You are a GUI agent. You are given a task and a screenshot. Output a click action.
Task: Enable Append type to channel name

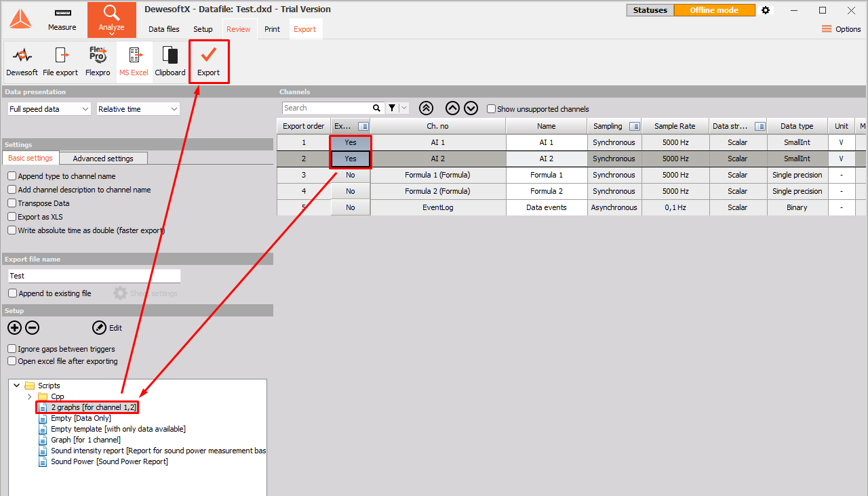coord(12,176)
